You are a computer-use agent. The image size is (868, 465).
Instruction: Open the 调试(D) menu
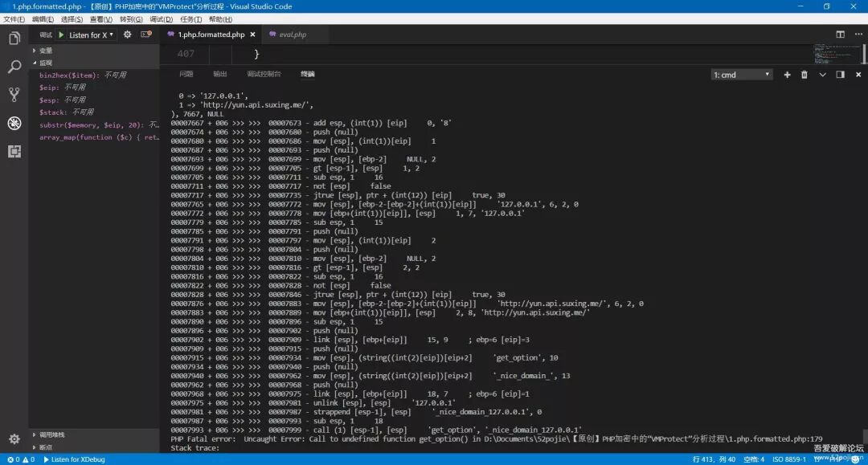[x=161, y=19]
